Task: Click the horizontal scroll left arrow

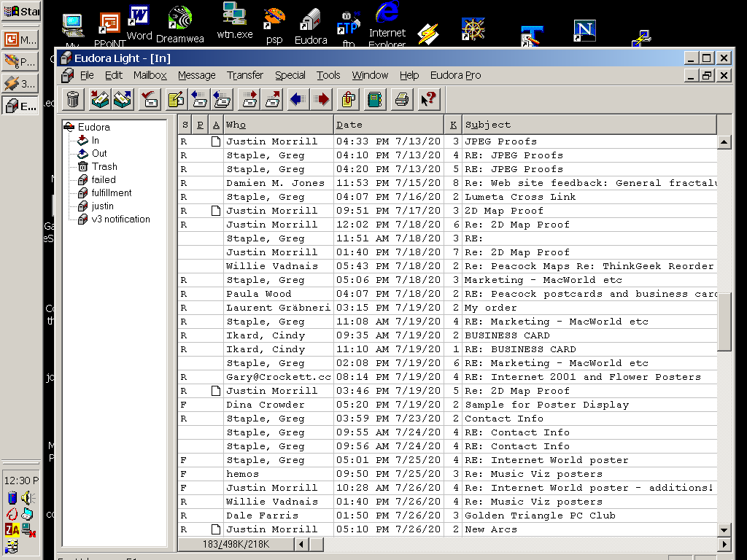Action: (x=301, y=544)
